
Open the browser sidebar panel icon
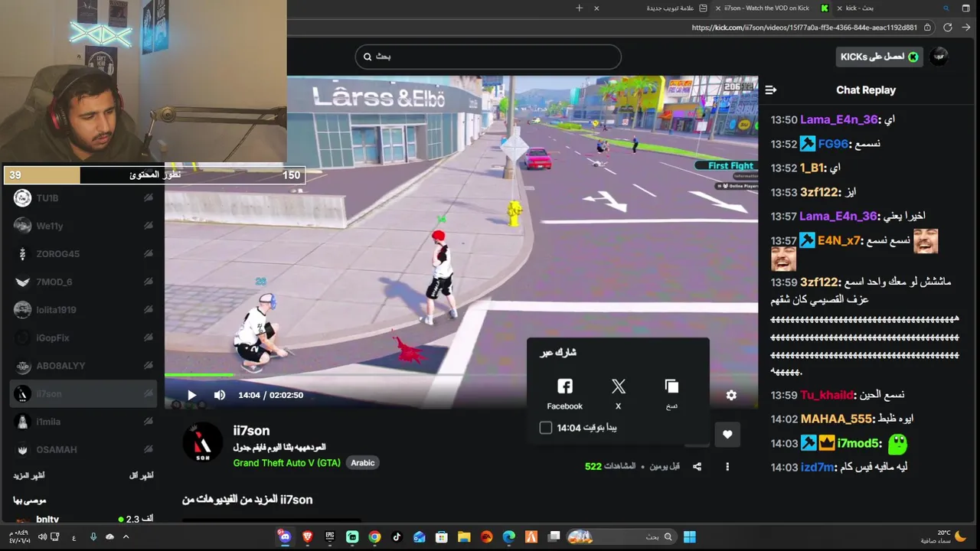pos(968,8)
